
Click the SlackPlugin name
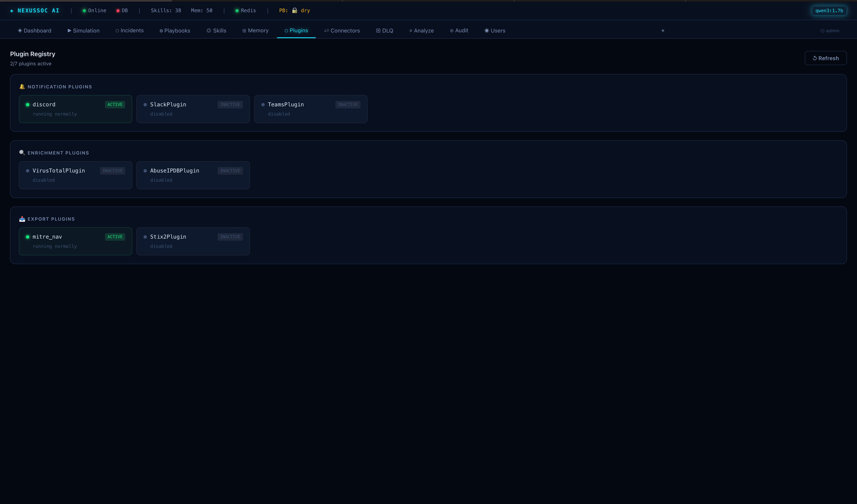pyautogui.click(x=168, y=105)
